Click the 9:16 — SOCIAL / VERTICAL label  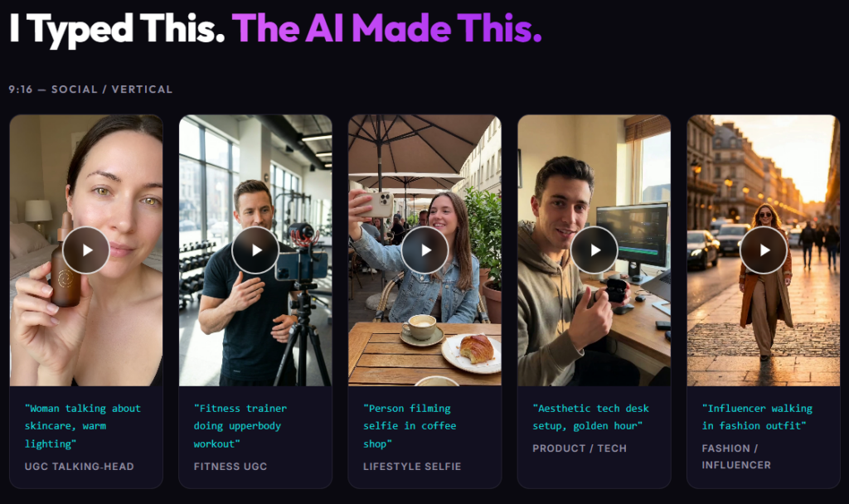[90, 90]
